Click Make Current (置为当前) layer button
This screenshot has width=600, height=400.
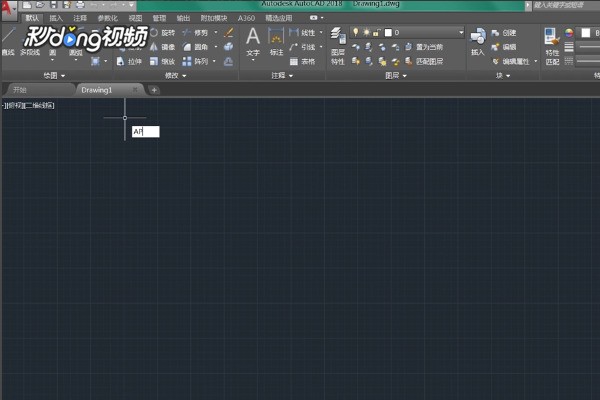tap(424, 47)
